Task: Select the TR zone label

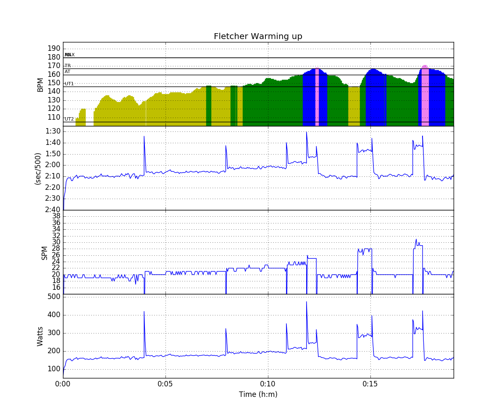Action: pos(68,66)
